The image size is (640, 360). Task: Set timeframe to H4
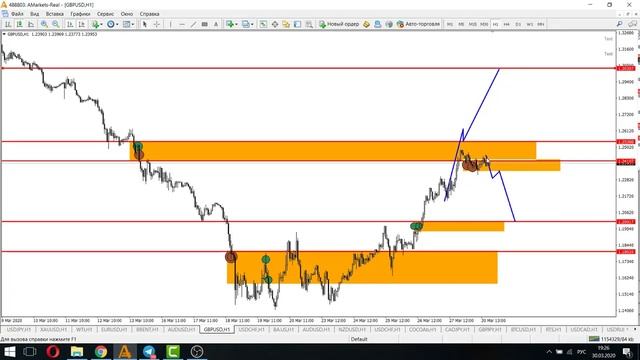(507, 24)
